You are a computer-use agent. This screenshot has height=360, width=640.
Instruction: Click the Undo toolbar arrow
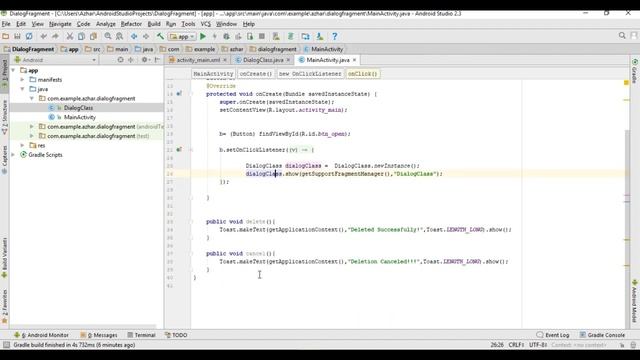coord(44,36)
